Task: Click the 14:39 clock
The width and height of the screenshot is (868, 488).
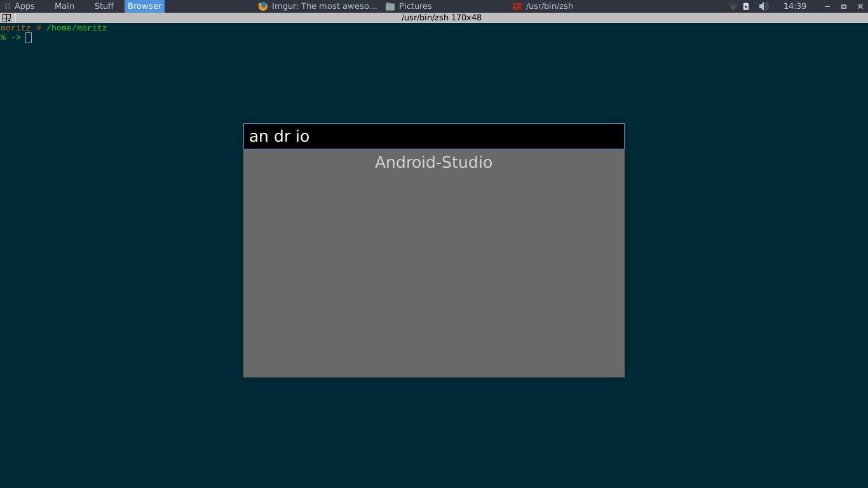Action: [x=795, y=6]
